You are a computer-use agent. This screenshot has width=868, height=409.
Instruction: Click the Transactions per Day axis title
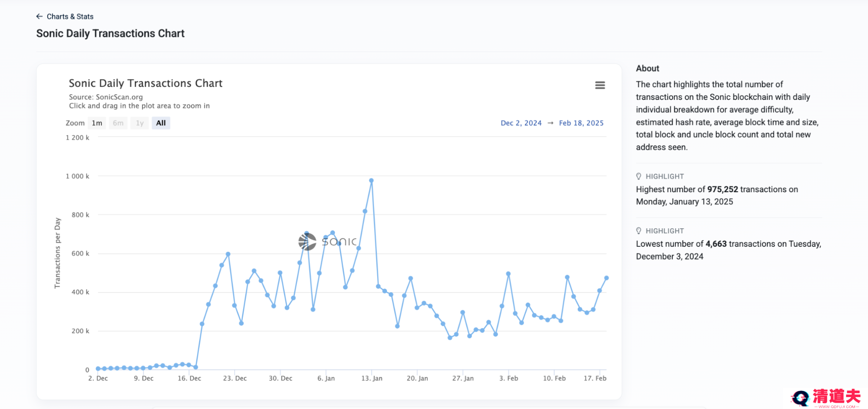(x=58, y=253)
